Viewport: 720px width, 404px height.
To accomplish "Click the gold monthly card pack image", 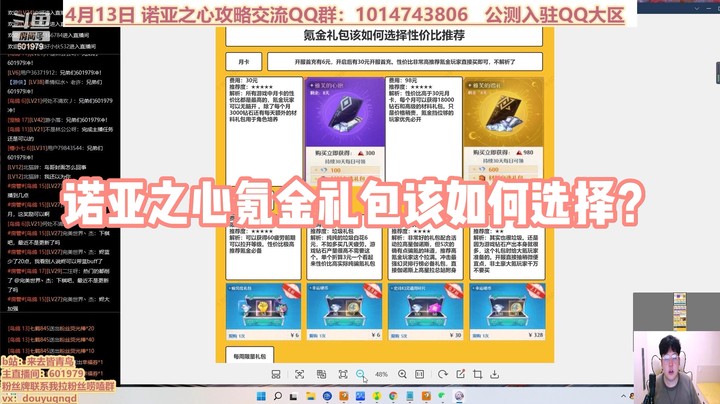I will [503, 112].
